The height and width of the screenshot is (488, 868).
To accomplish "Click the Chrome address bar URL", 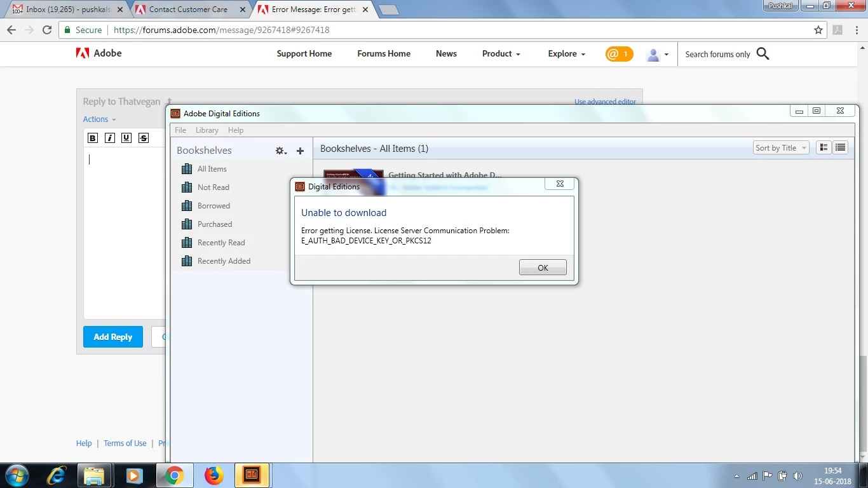I will point(221,30).
